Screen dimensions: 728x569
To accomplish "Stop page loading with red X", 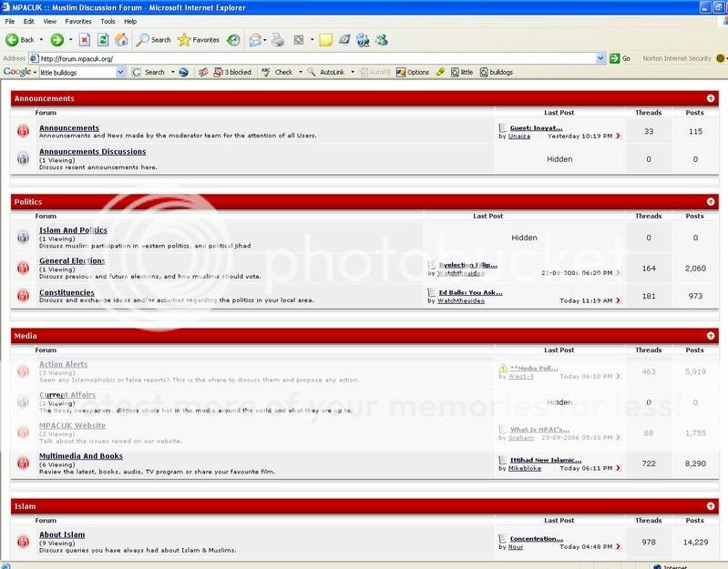I will (x=85, y=40).
